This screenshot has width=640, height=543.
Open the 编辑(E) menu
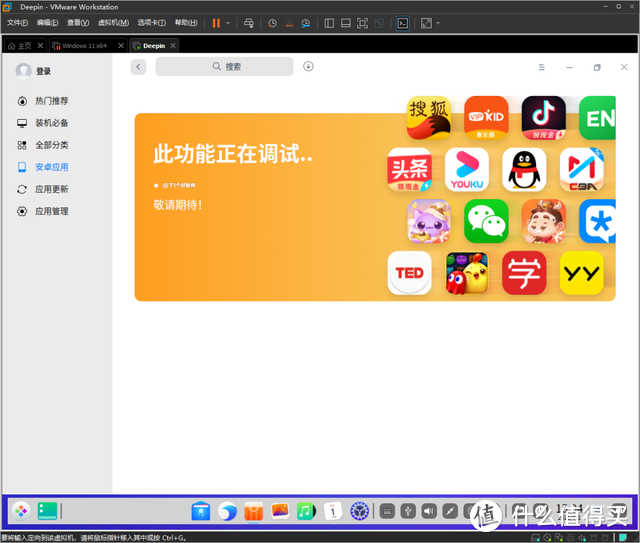47,23
